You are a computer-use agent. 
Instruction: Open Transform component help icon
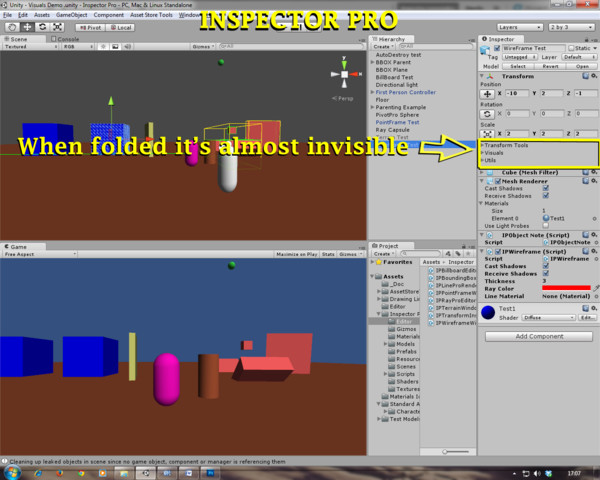pos(585,76)
